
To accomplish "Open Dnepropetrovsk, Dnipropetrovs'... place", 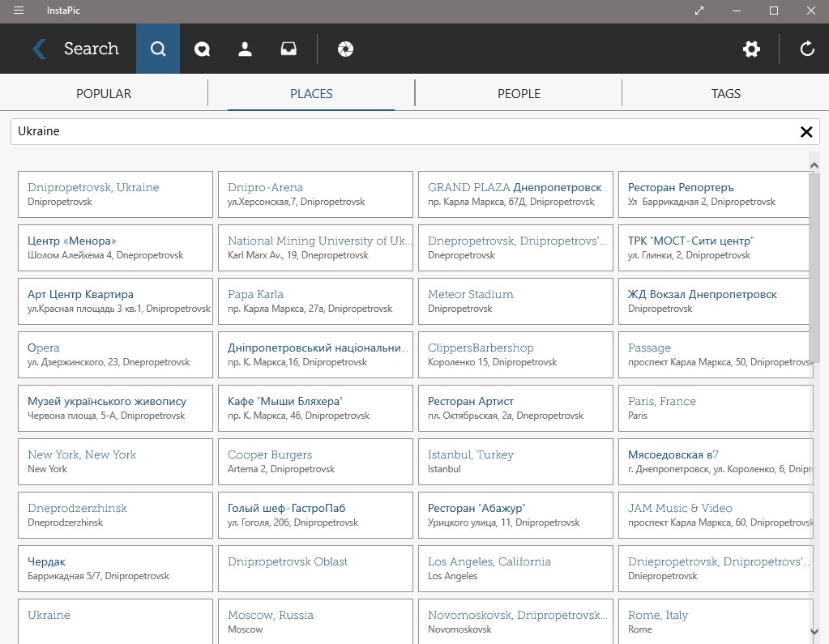I will tap(515, 248).
